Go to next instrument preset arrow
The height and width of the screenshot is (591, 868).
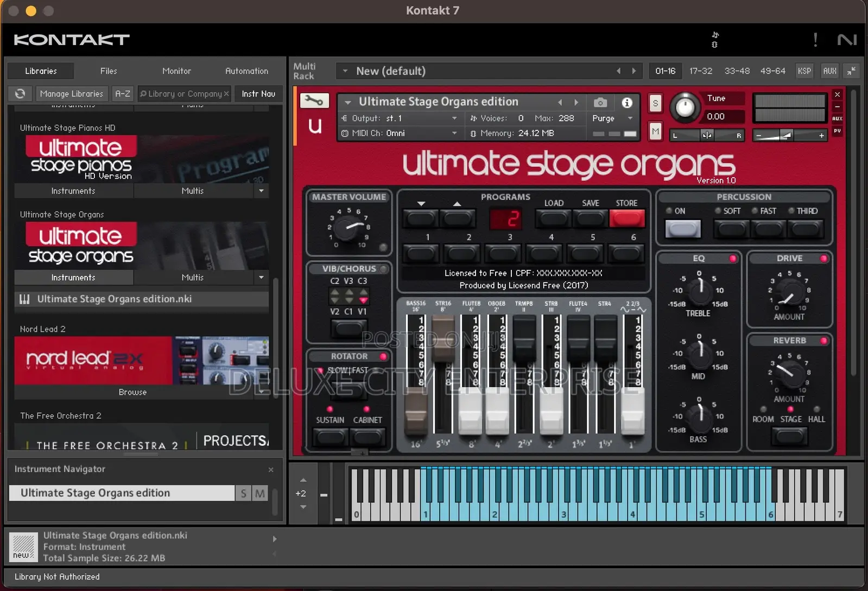pyautogui.click(x=576, y=102)
